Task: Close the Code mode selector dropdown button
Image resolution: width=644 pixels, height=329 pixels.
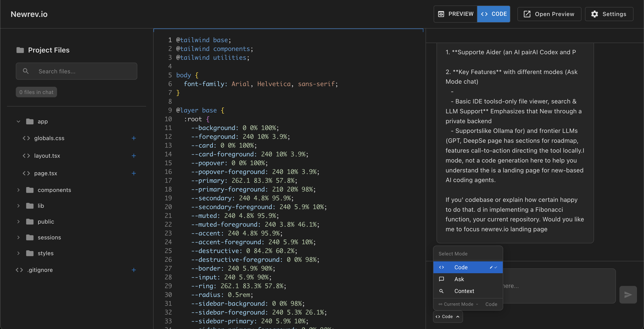Action: click(448, 317)
